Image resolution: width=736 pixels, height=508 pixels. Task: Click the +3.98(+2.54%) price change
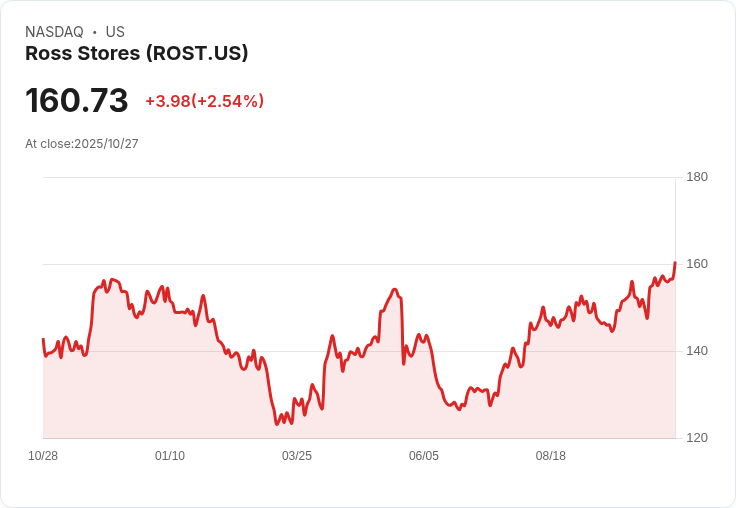pyautogui.click(x=204, y=101)
